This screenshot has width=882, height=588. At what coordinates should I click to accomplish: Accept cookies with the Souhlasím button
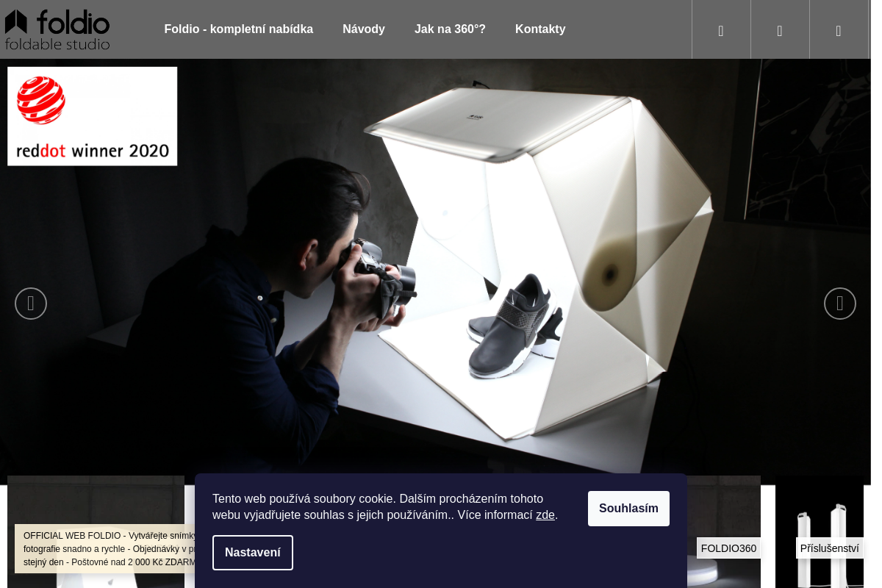(x=628, y=509)
